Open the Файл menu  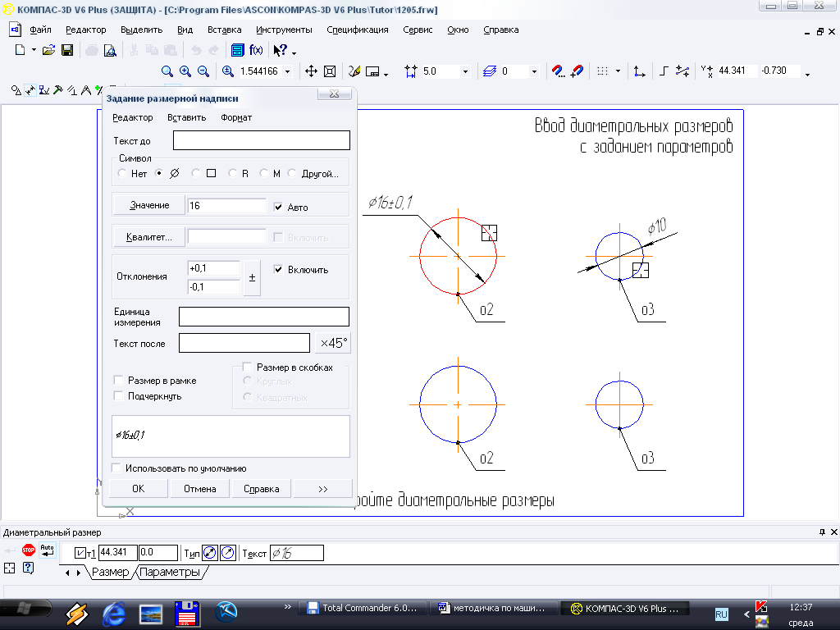point(40,30)
